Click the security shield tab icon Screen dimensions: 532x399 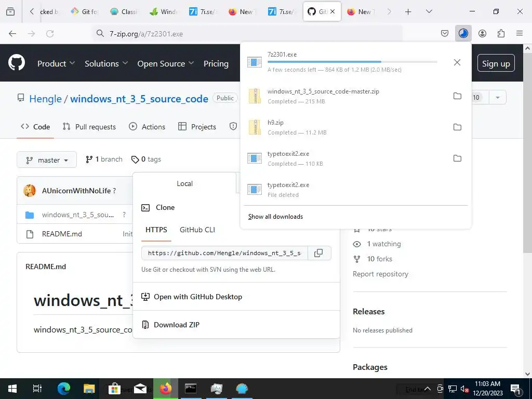pos(233,127)
